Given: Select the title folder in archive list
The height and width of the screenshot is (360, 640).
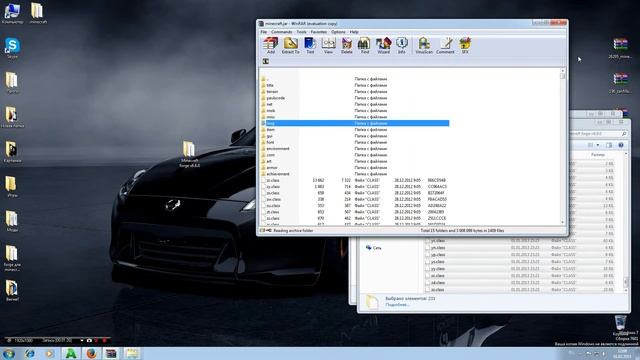Looking at the screenshot, I should click(x=355, y=85).
